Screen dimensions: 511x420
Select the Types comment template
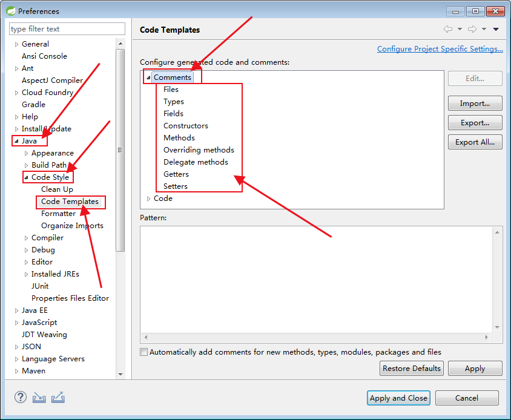[173, 102]
